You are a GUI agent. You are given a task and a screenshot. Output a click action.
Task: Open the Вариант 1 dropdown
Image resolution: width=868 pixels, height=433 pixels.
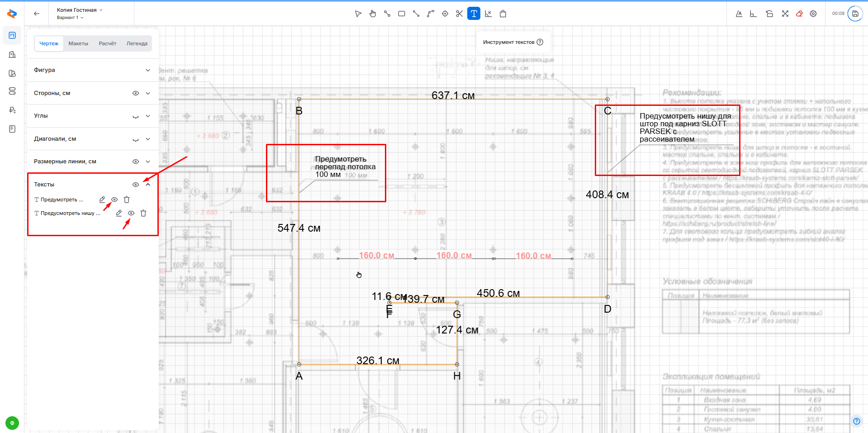coord(70,18)
